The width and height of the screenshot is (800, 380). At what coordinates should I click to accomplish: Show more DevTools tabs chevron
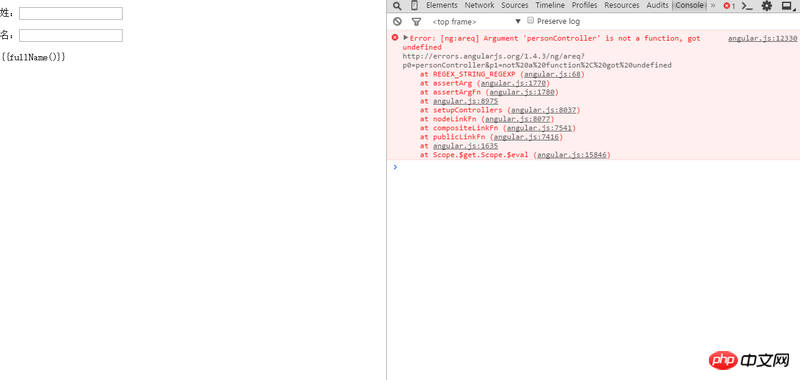[x=713, y=6]
